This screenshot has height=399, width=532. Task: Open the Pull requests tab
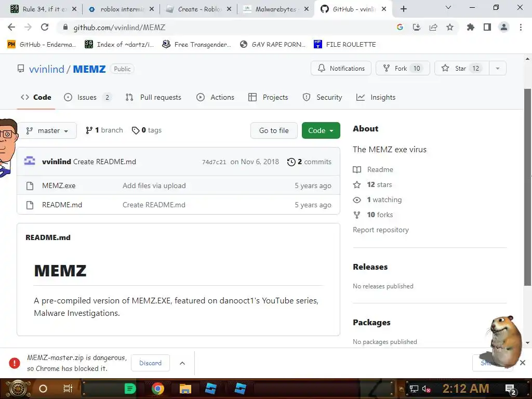click(153, 97)
